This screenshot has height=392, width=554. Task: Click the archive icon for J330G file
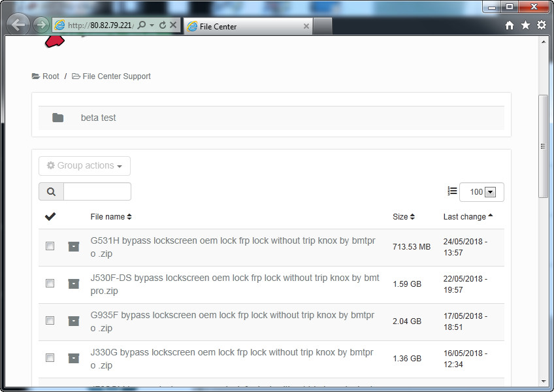(73, 358)
